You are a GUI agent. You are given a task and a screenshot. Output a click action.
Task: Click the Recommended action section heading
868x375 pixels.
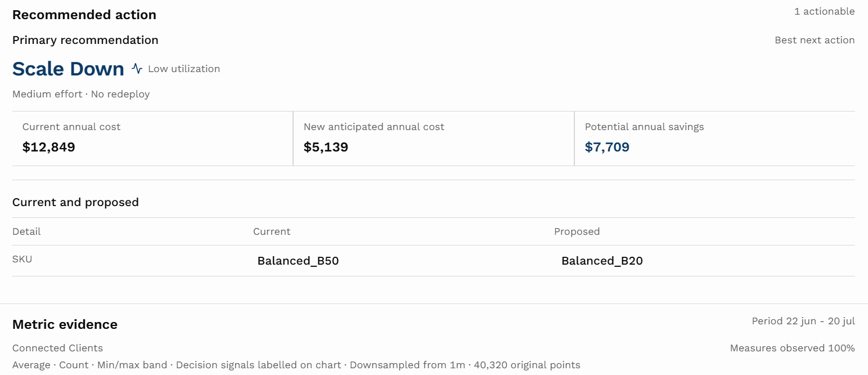[84, 15]
